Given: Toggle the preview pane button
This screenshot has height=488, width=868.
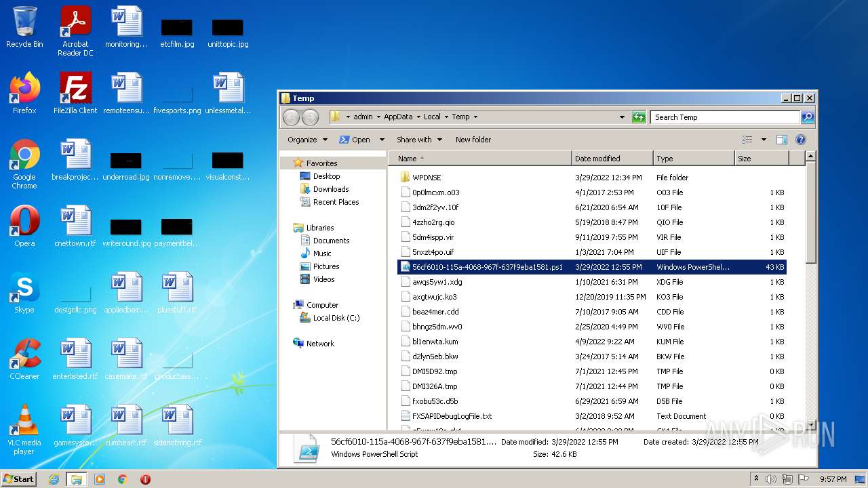Looking at the screenshot, I should click(x=781, y=140).
